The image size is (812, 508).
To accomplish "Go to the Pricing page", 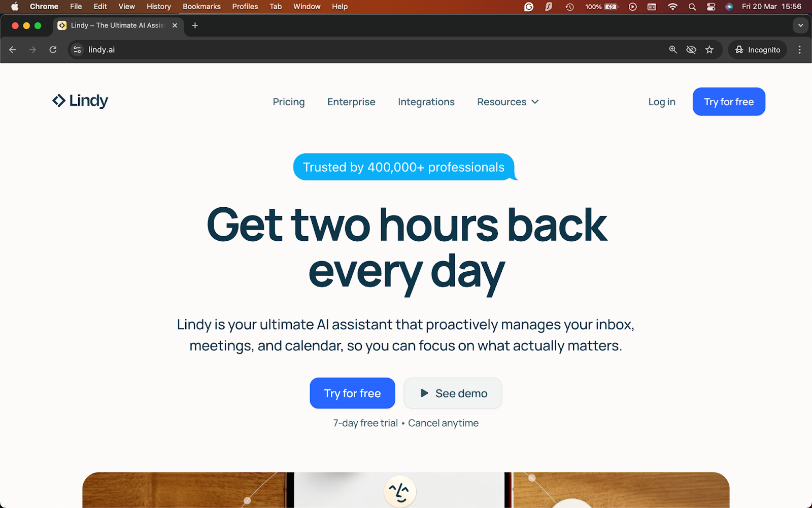I will (x=289, y=102).
